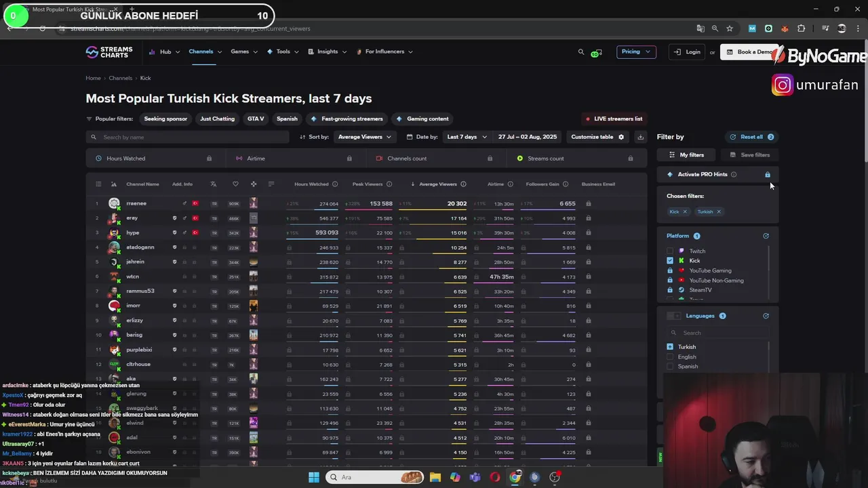The height and width of the screenshot is (488, 868).
Task: Click Reset all filters button
Action: click(x=751, y=137)
